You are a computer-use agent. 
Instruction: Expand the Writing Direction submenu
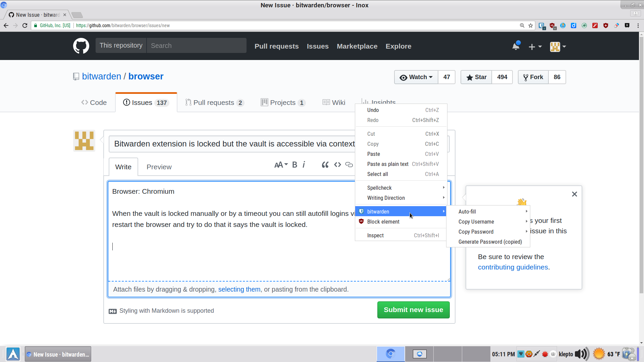click(386, 198)
